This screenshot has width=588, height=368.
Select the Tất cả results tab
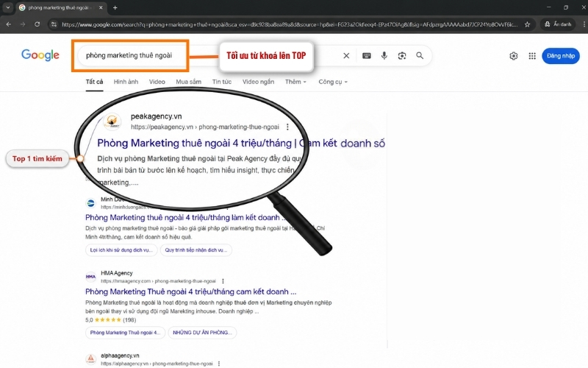tap(94, 82)
